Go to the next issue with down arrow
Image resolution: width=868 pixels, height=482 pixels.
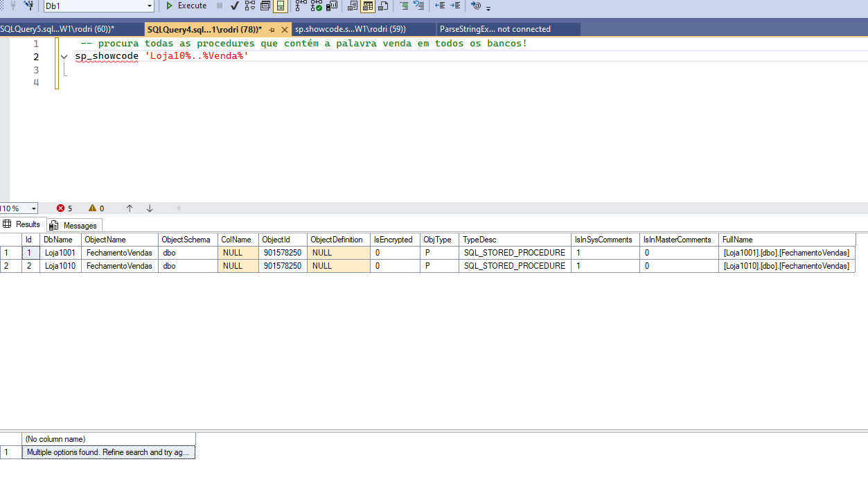coord(150,208)
